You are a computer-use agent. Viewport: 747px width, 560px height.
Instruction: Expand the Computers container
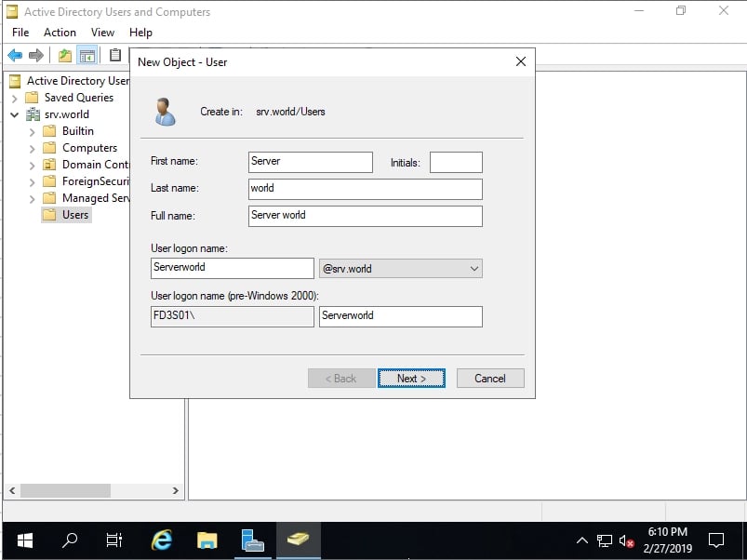[x=33, y=149]
